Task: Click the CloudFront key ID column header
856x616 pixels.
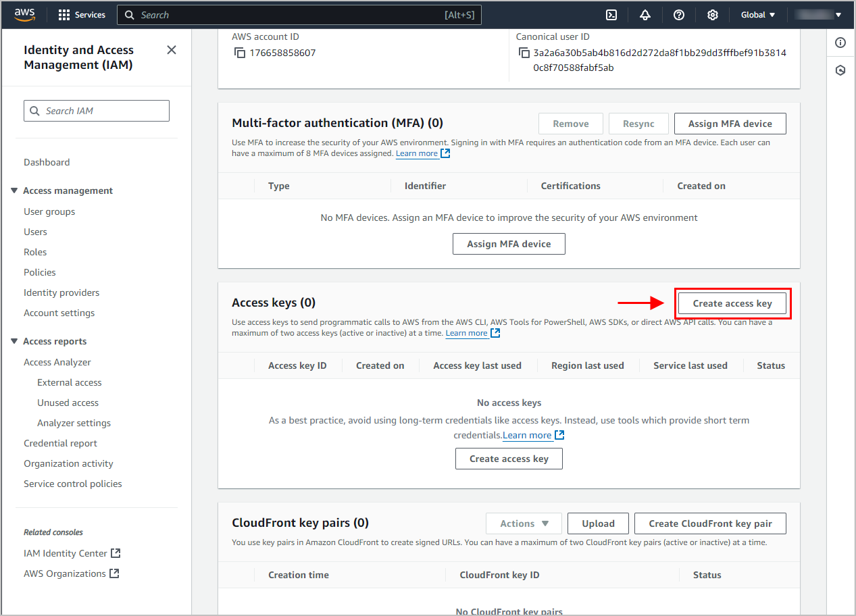Action: (499, 575)
